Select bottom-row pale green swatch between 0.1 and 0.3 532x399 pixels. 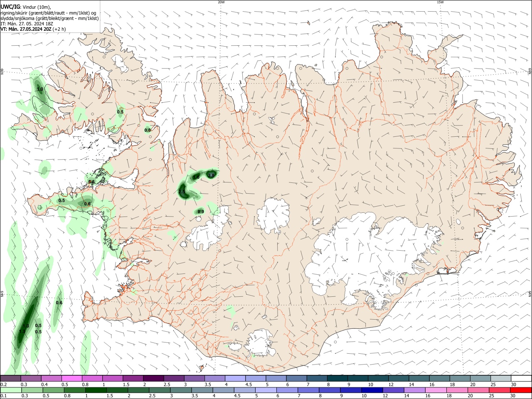10,390
